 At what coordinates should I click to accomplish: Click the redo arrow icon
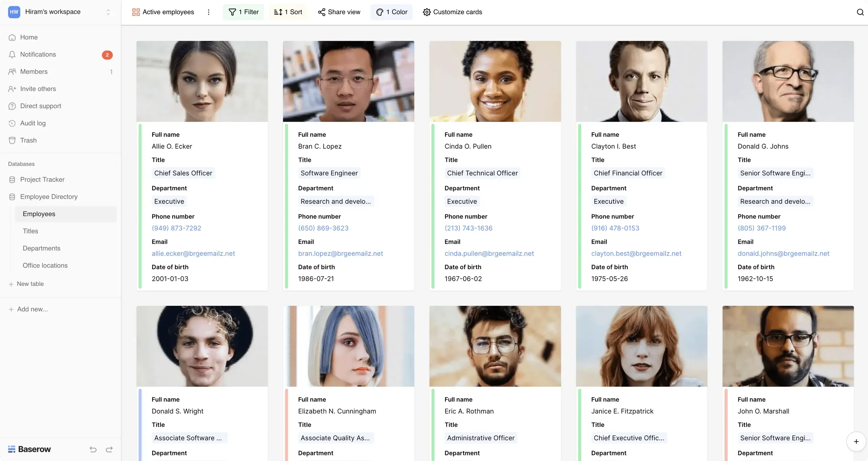coord(109,449)
